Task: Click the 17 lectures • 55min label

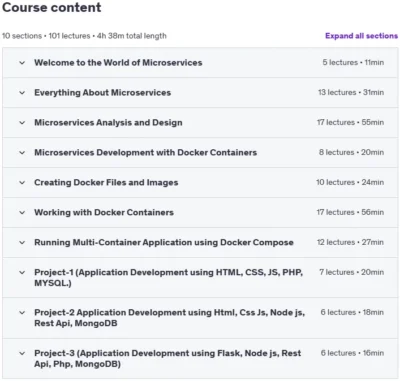Action: point(350,122)
